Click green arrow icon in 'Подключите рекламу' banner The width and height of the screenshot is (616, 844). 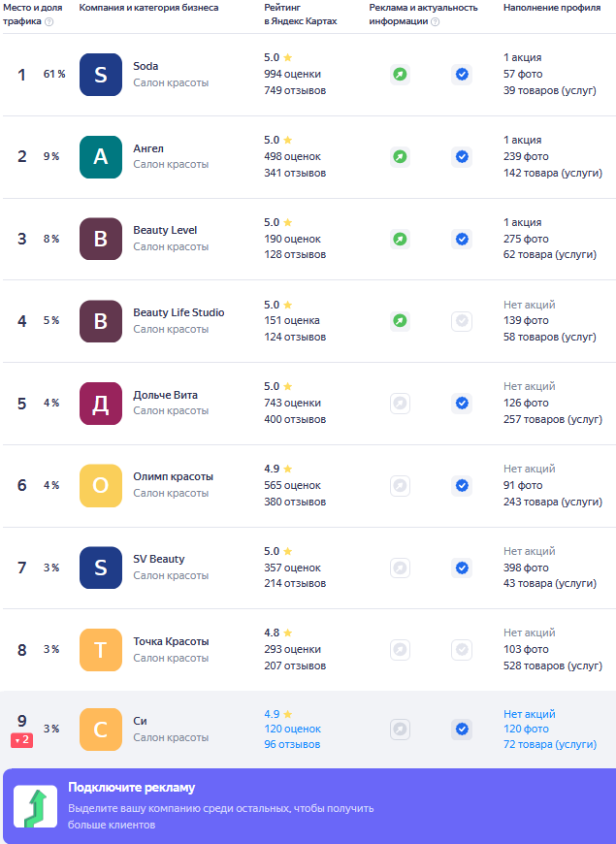[x=35, y=806]
